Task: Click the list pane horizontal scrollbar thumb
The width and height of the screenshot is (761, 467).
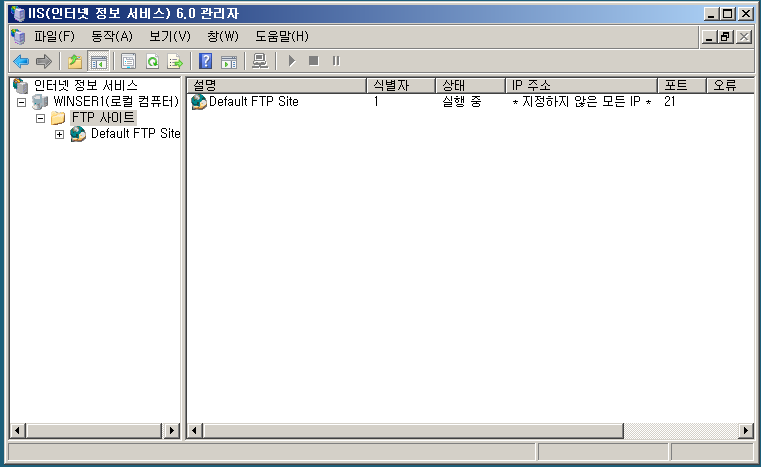Action: tap(414, 431)
